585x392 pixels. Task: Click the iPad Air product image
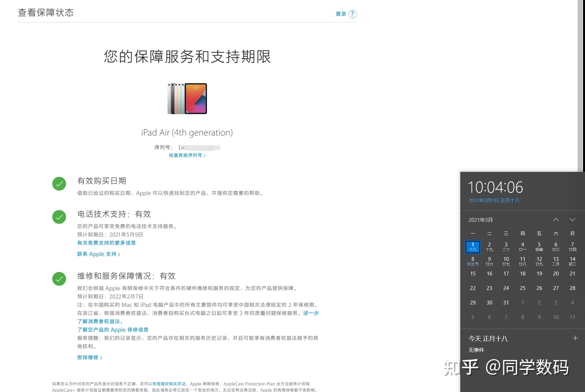click(x=187, y=99)
